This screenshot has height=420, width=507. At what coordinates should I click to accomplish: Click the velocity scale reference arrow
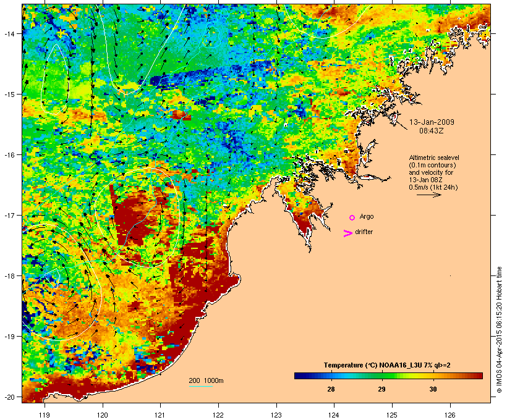[x=428, y=195]
